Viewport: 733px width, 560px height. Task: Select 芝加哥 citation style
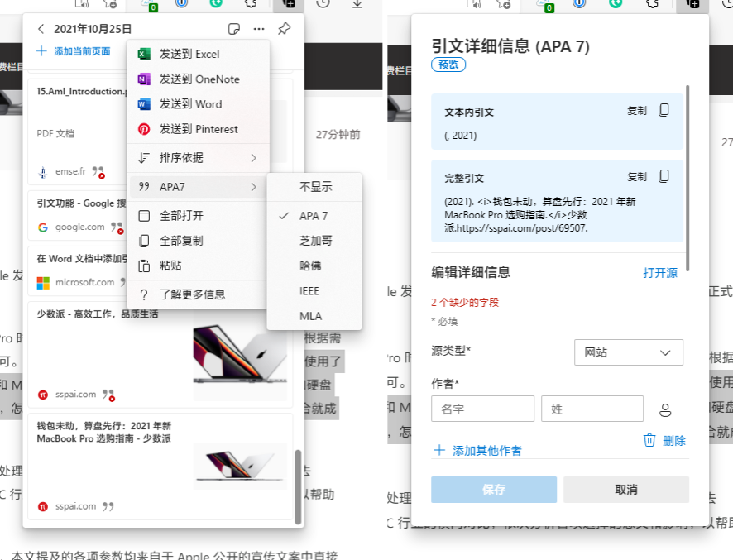(x=314, y=241)
